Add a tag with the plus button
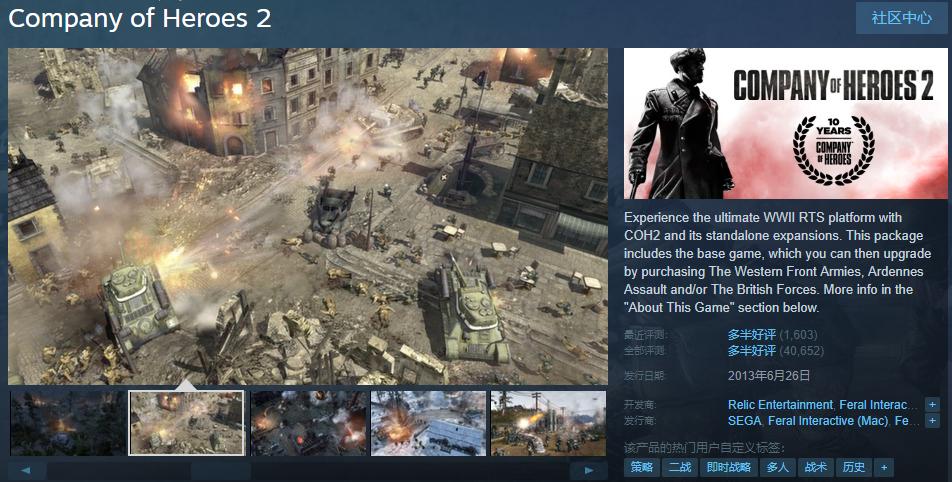This screenshot has width=952, height=482. coord(884,467)
